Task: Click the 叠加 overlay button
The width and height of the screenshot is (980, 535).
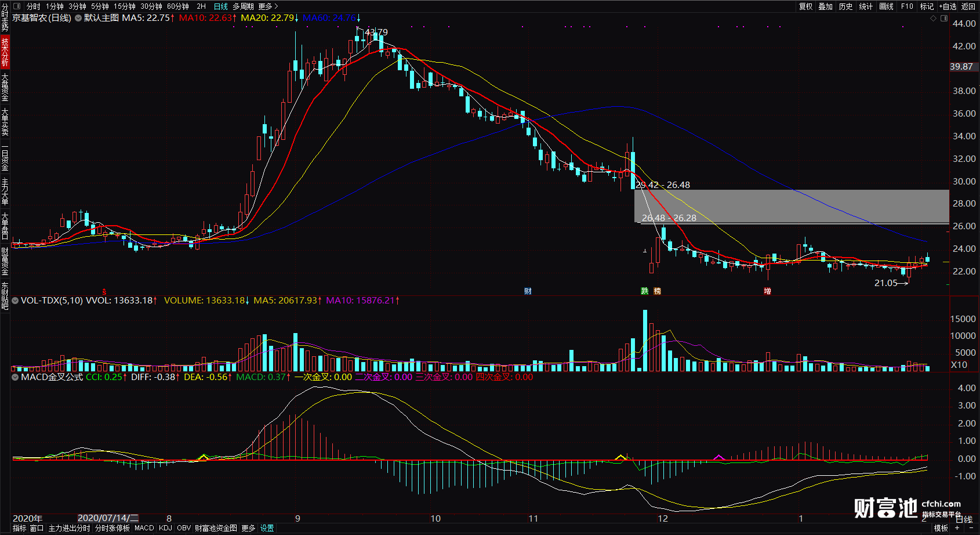Action: point(826,6)
